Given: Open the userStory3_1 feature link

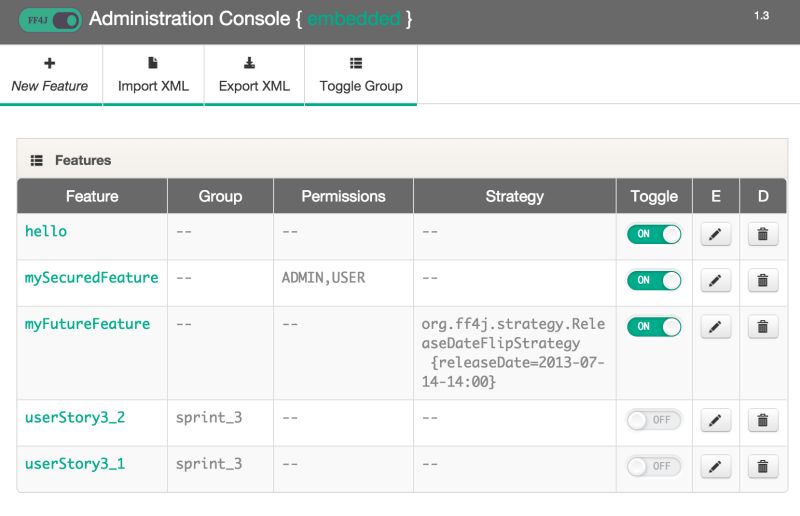Looking at the screenshot, I should pos(75,464).
